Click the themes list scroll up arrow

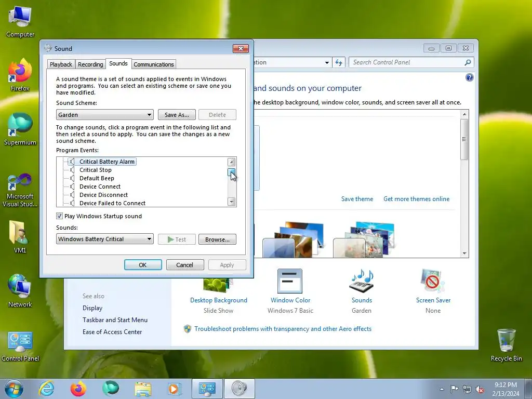tap(464, 114)
